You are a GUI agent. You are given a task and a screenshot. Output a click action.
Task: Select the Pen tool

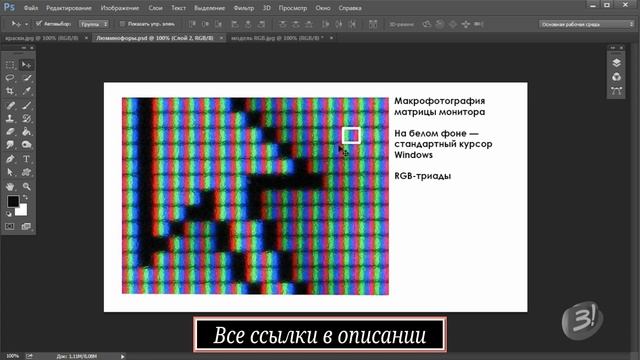point(10,159)
